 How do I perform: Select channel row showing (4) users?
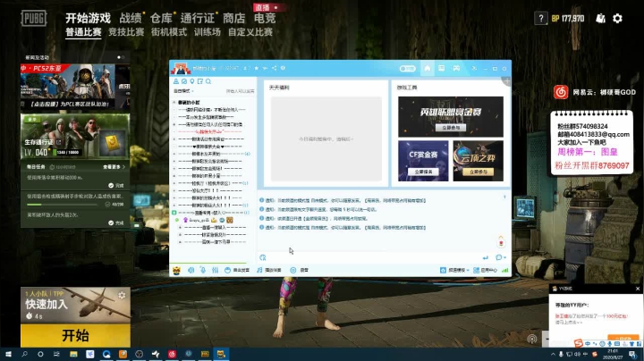pos(212,154)
